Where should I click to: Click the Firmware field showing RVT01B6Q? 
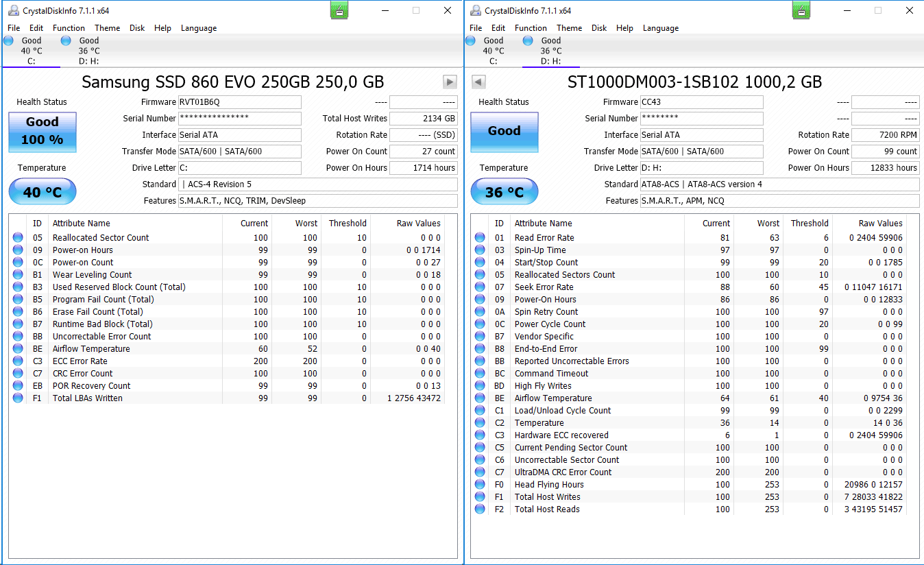click(239, 102)
